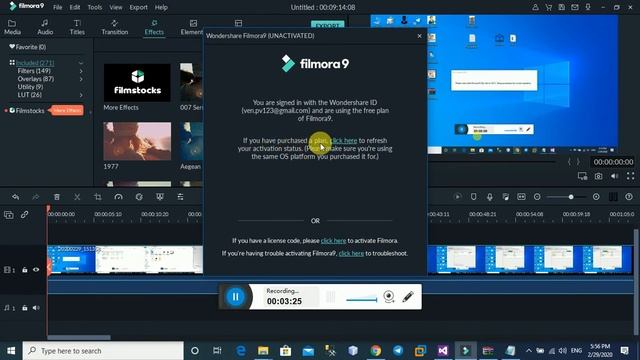The width and height of the screenshot is (640, 360).
Task: Click the zoom in plus icon
Action: [596, 197]
